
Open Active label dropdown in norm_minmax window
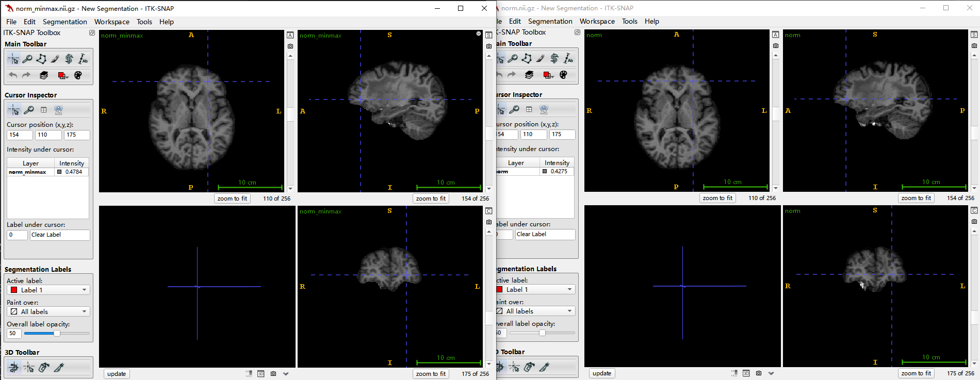[48, 290]
